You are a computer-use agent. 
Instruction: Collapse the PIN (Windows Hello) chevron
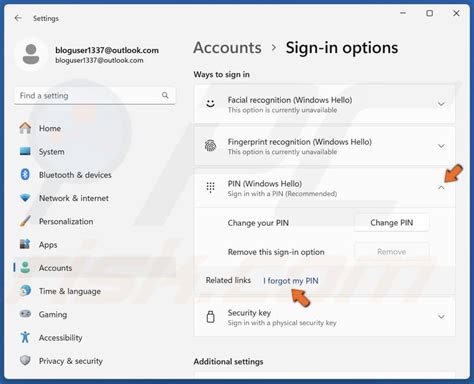tap(441, 188)
